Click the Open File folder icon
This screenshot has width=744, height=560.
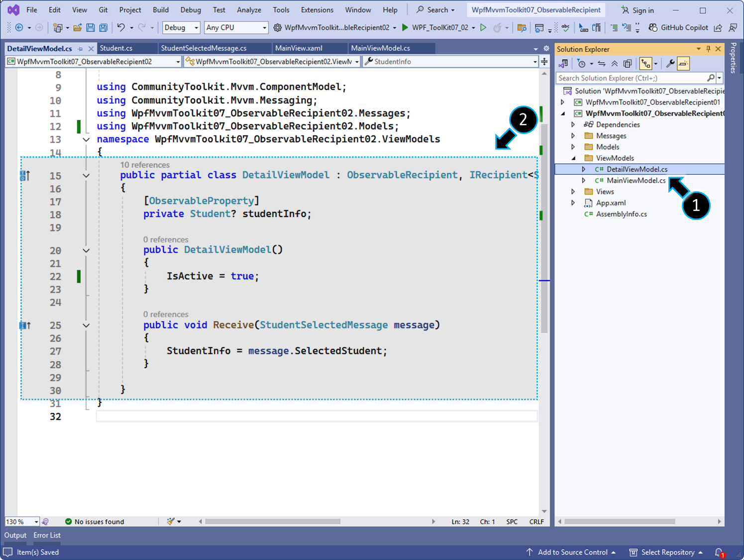point(78,28)
